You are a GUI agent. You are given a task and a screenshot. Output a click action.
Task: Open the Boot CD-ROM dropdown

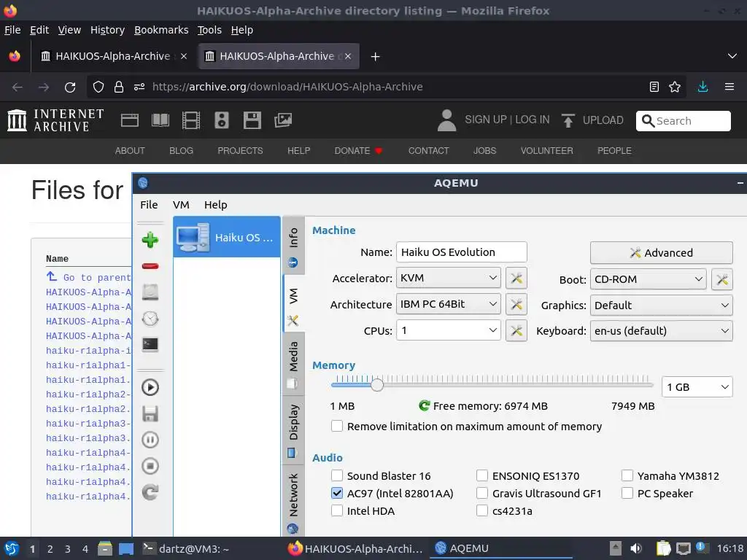click(x=648, y=279)
